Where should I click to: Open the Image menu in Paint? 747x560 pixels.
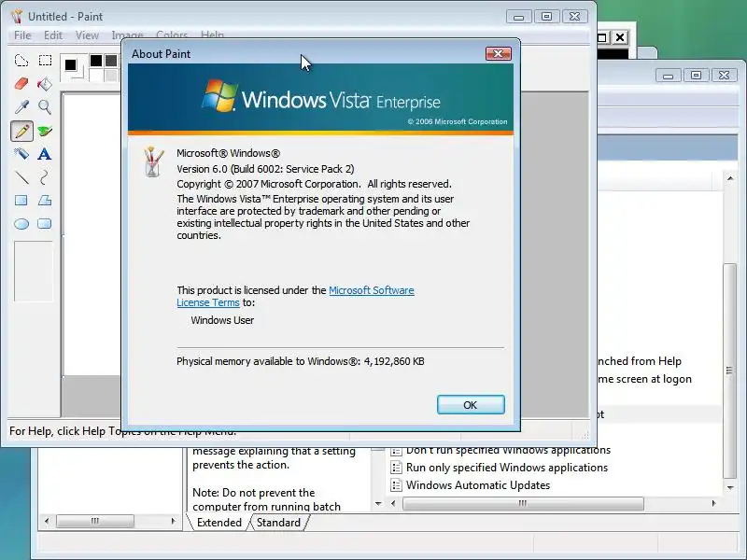pos(127,35)
